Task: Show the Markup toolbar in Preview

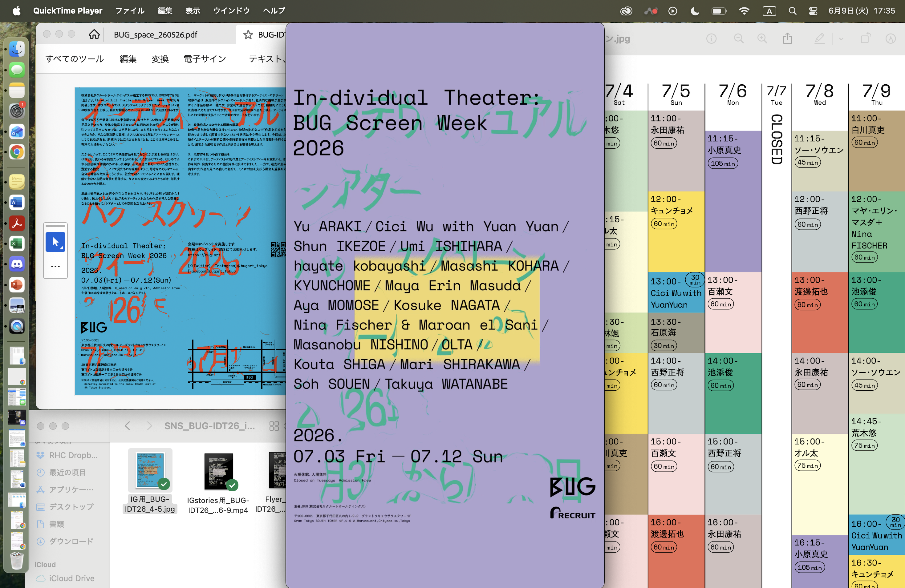Action: pos(891,38)
